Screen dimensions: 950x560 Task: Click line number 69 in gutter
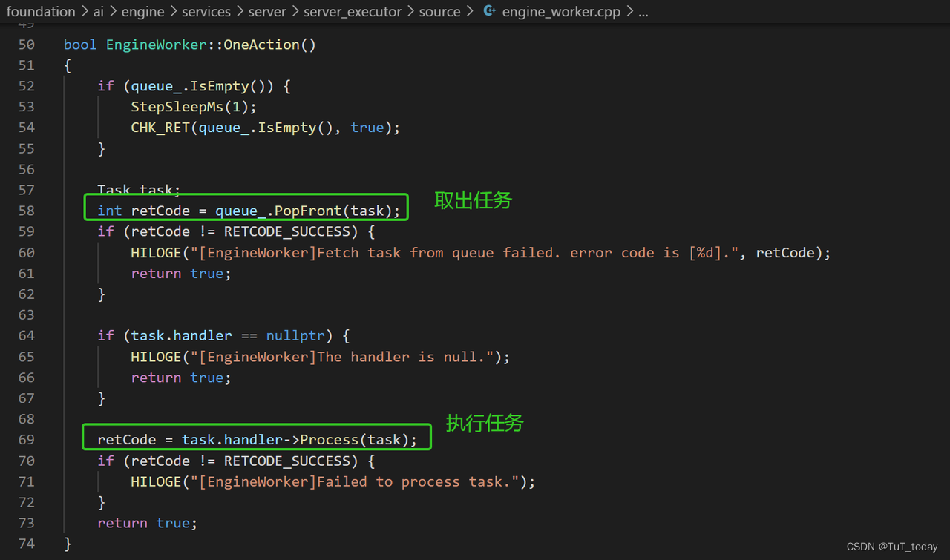[26, 440]
